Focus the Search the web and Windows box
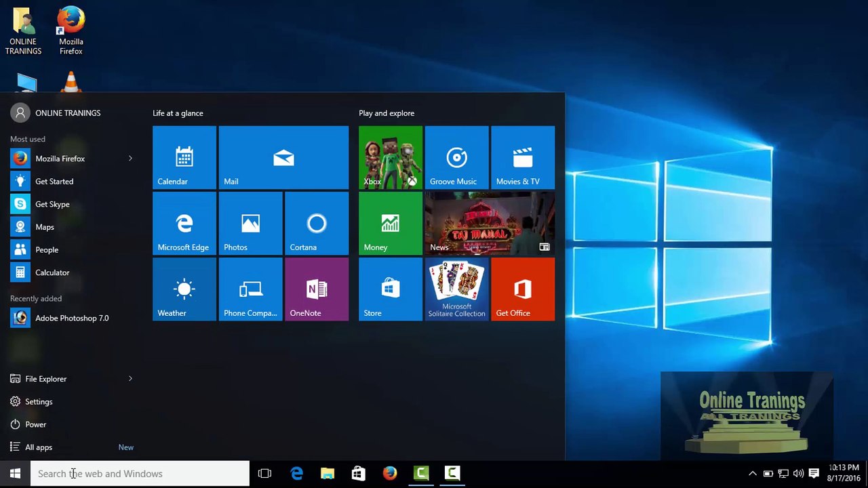Screen dimensions: 868x488 pyautogui.click(x=140, y=474)
